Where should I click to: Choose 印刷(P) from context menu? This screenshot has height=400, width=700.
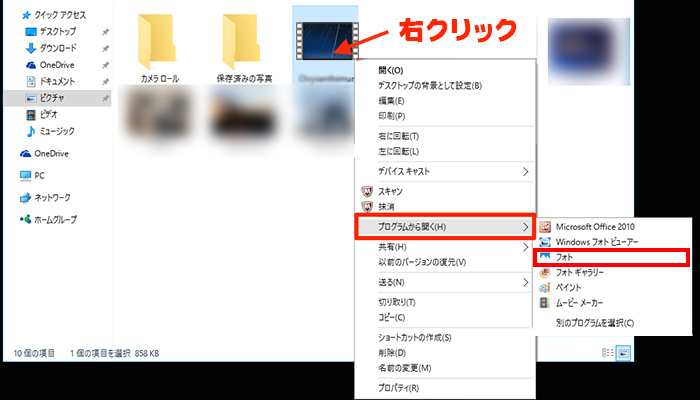(x=392, y=117)
